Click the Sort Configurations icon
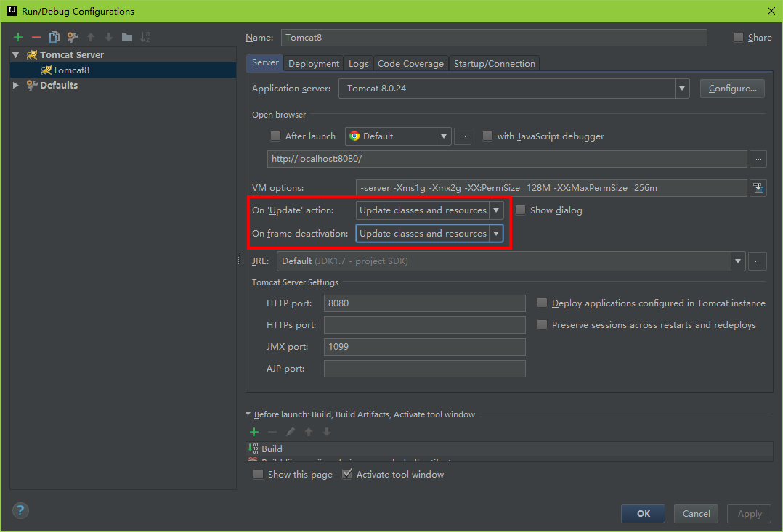The image size is (783, 532). point(145,37)
